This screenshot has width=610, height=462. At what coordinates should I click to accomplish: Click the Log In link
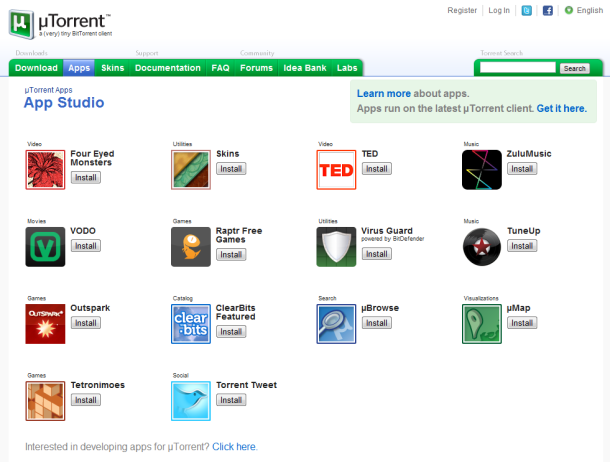[x=499, y=10]
